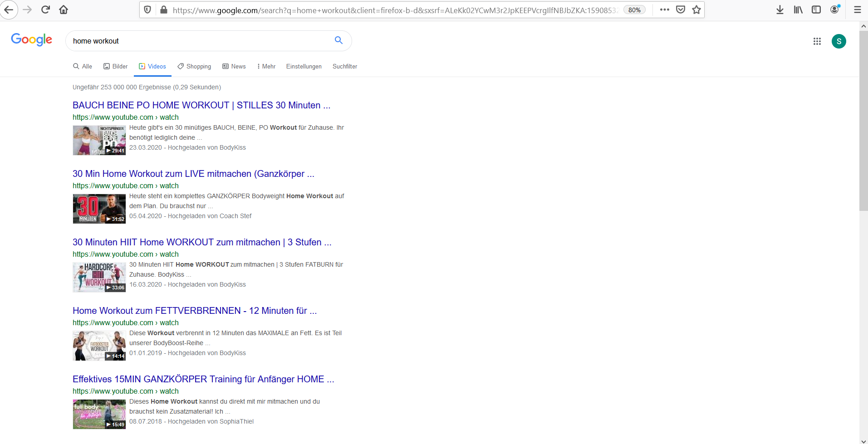Toggle the sidebar view
868x444 pixels.
point(816,10)
